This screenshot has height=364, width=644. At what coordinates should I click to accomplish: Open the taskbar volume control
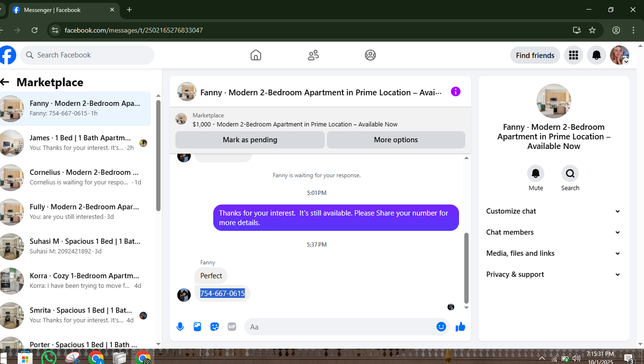coord(576,358)
